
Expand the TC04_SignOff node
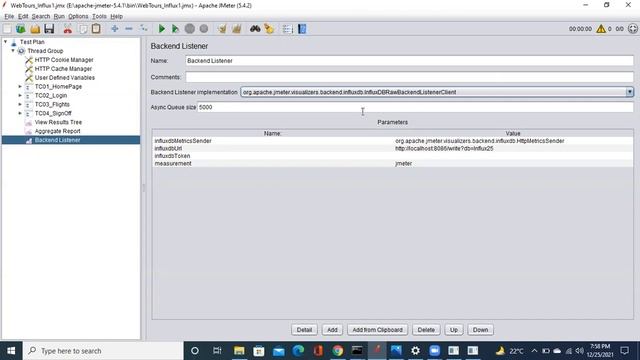tap(20, 113)
